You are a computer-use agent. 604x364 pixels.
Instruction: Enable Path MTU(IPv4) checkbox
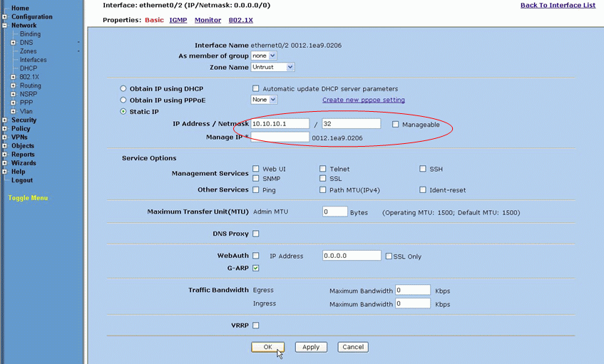[323, 189]
